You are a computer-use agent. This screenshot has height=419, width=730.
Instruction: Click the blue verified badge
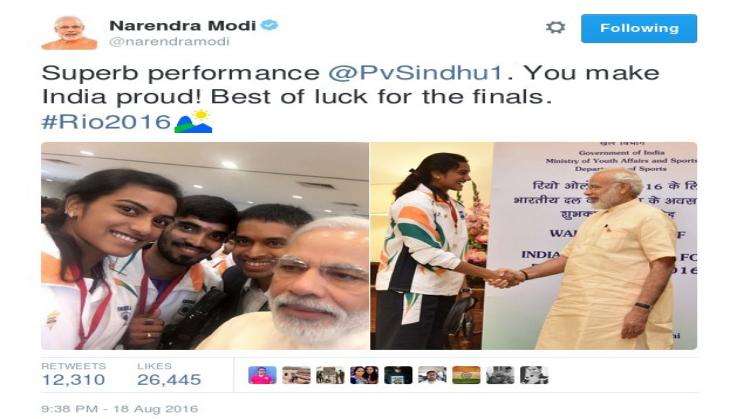[x=269, y=25]
